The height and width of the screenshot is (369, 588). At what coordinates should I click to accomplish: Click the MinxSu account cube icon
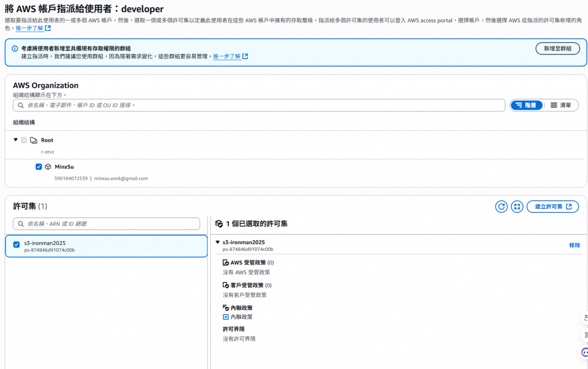[x=48, y=166]
